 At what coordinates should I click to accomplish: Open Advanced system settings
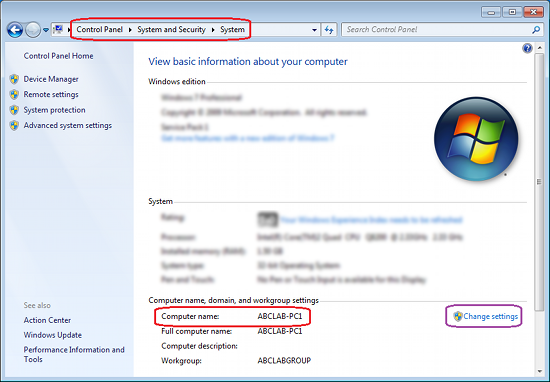[x=68, y=125]
